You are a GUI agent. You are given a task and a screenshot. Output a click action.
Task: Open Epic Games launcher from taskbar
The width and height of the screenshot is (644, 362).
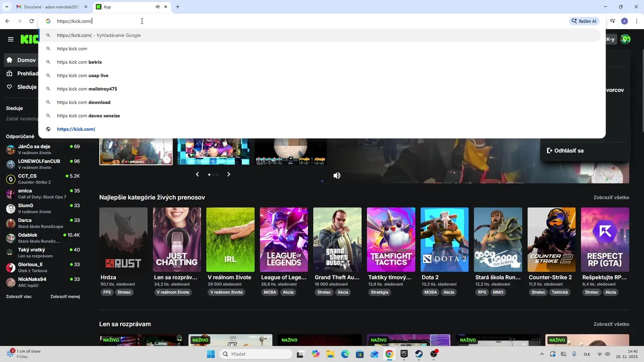(404, 354)
